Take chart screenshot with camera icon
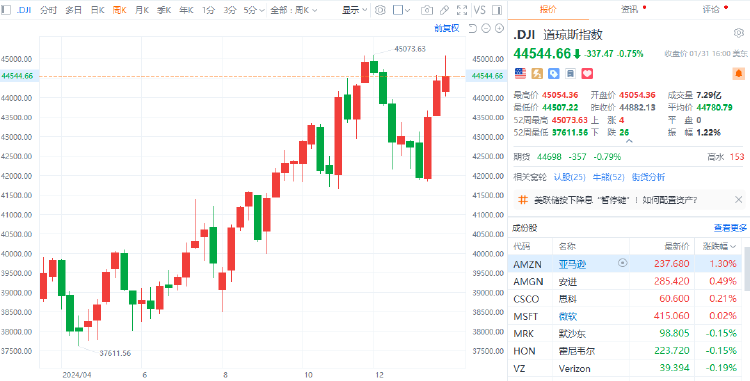Screen dimensions: 750x381 pos(428,10)
